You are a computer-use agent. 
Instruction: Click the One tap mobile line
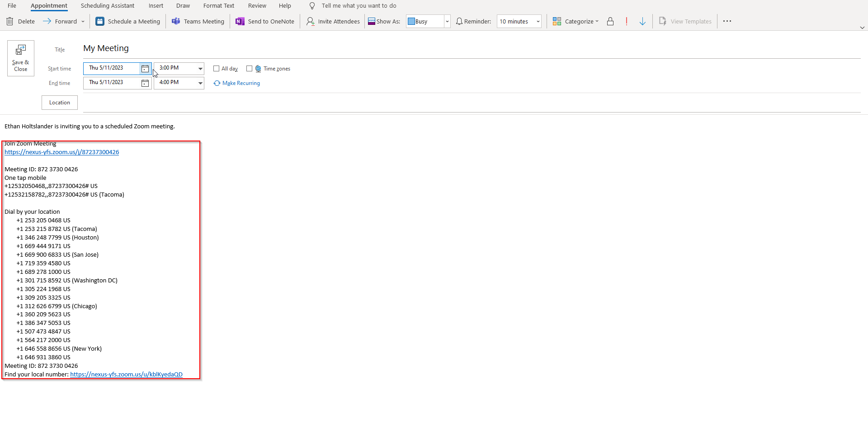25,178
